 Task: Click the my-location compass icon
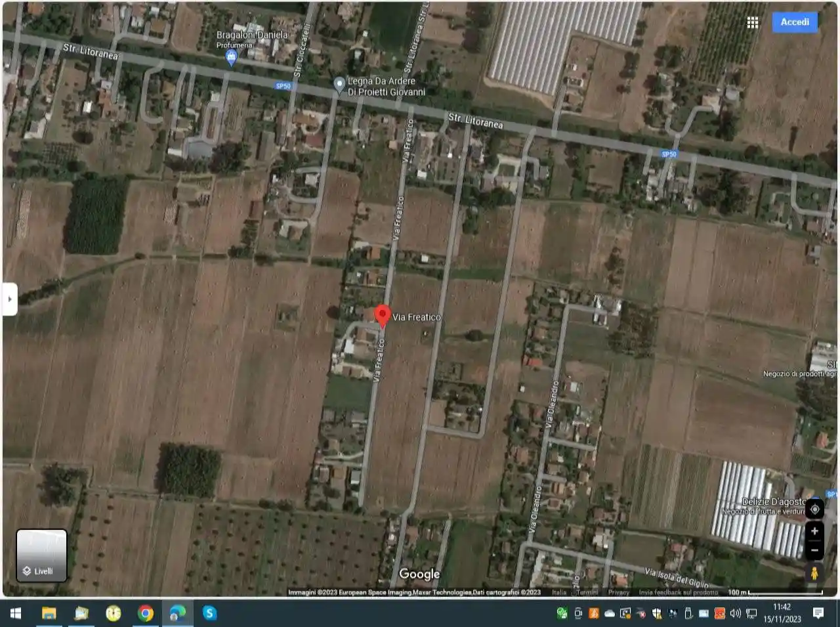click(815, 509)
